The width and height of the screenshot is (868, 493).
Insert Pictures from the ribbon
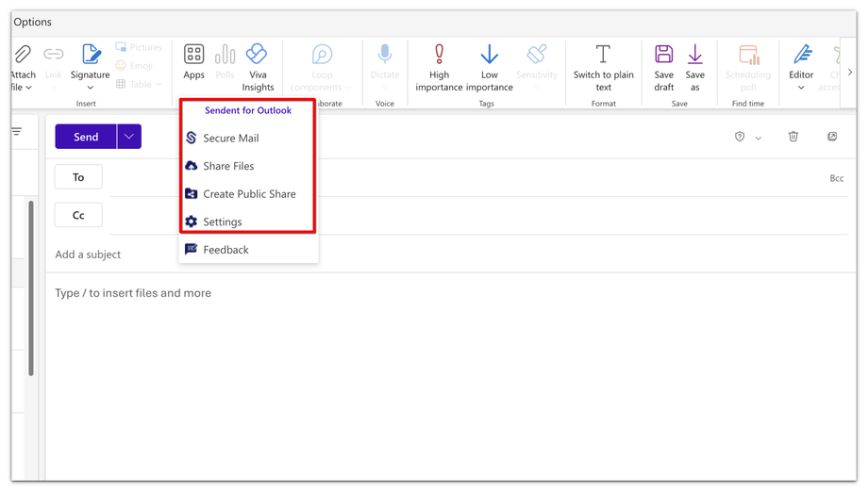click(139, 47)
